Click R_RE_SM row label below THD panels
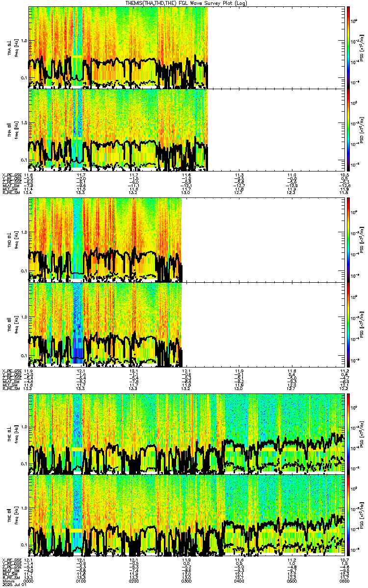This screenshot has height=588, width=368. 10,389
